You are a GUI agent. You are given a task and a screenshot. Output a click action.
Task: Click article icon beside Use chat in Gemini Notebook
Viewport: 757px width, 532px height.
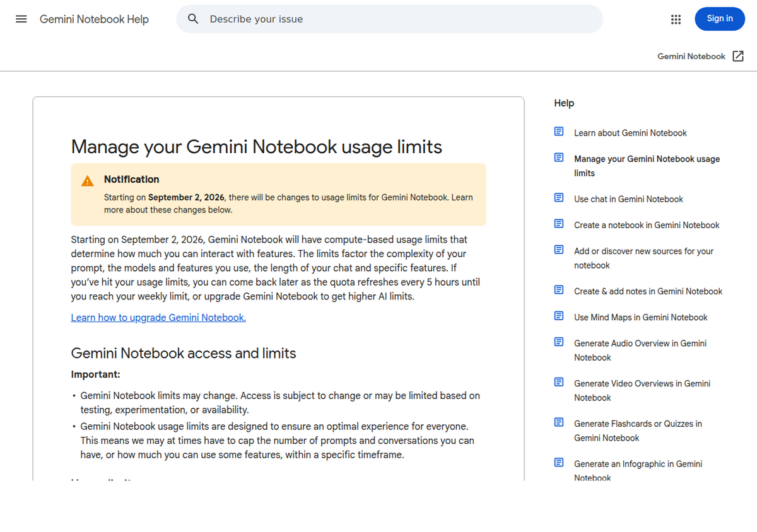(x=559, y=198)
